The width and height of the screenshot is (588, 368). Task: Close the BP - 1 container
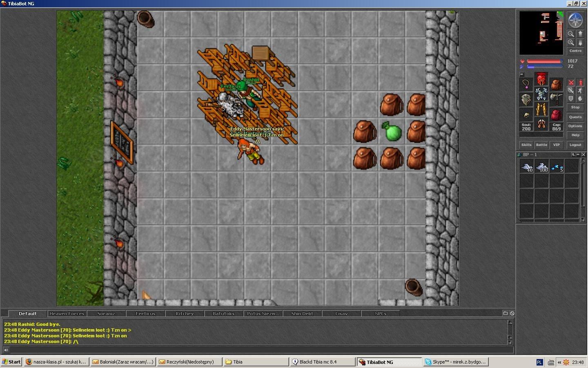point(583,155)
